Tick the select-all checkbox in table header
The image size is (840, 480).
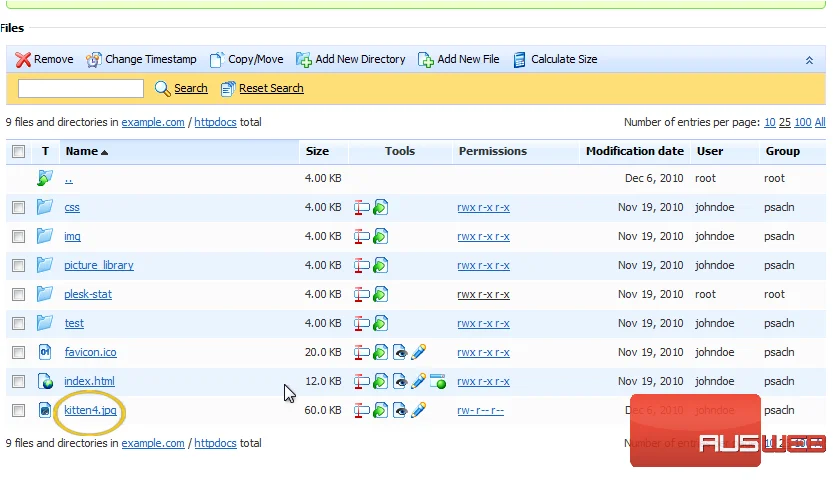(18, 152)
